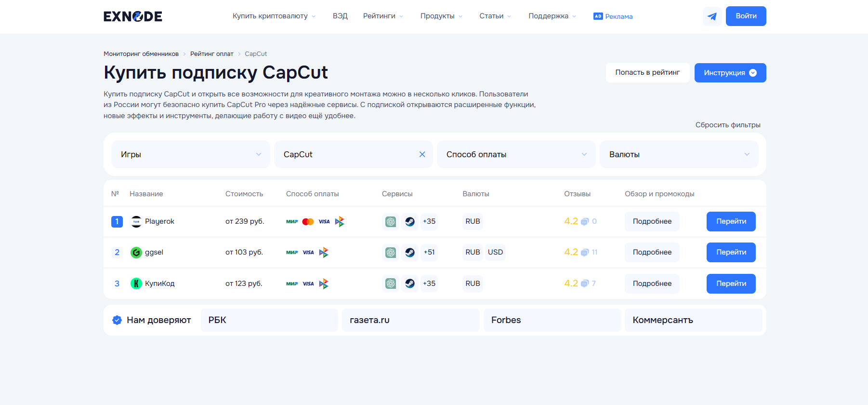Open the Купить криптовалюту menu

(x=274, y=16)
